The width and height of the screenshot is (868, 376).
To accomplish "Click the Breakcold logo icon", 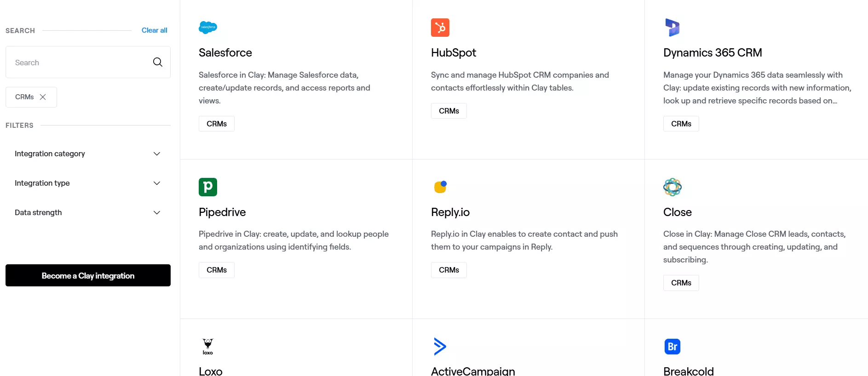I will 673,346.
